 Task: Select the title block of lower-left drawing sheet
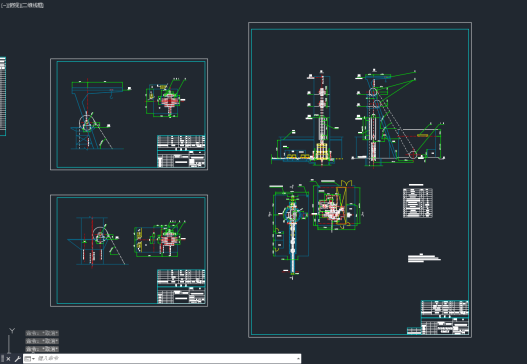click(x=181, y=286)
